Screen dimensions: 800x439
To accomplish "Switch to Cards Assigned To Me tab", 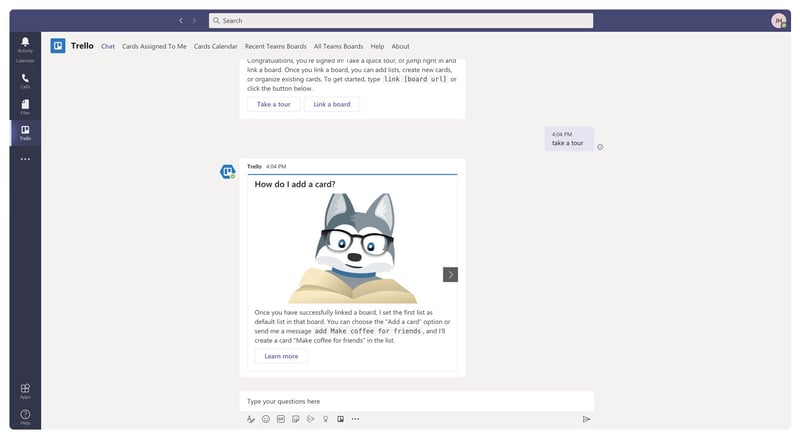I will click(154, 46).
